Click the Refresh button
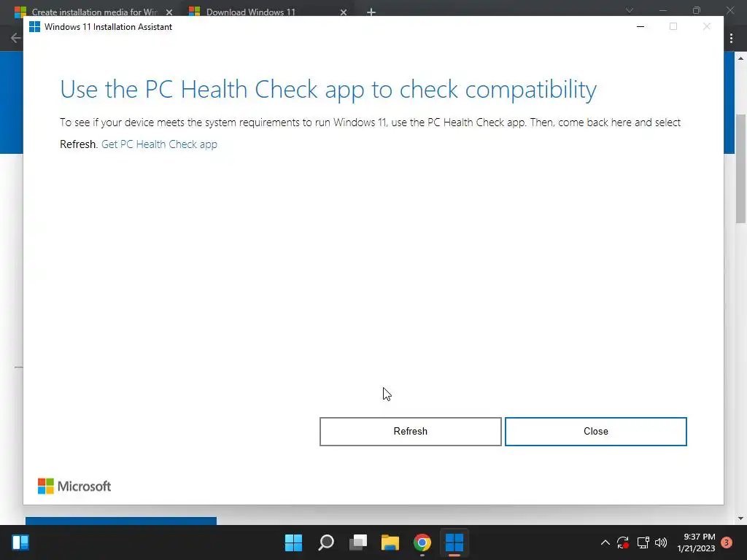The height and width of the screenshot is (560, 747). point(410,432)
